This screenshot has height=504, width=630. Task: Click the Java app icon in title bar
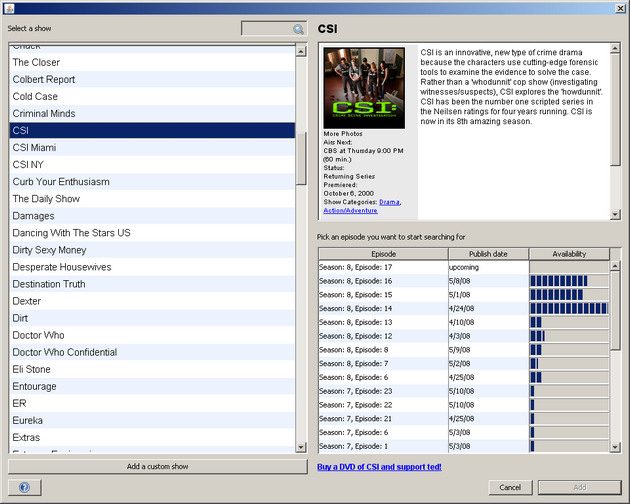point(9,8)
